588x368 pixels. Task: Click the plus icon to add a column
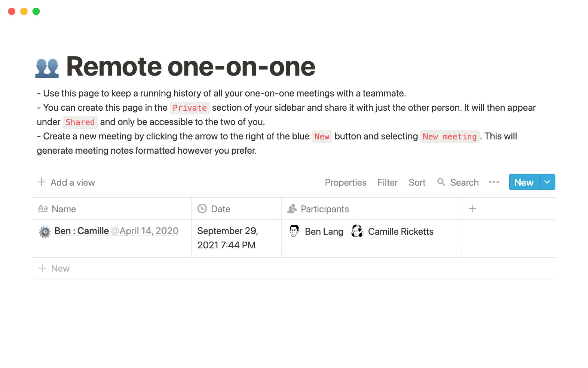[472, 209]
